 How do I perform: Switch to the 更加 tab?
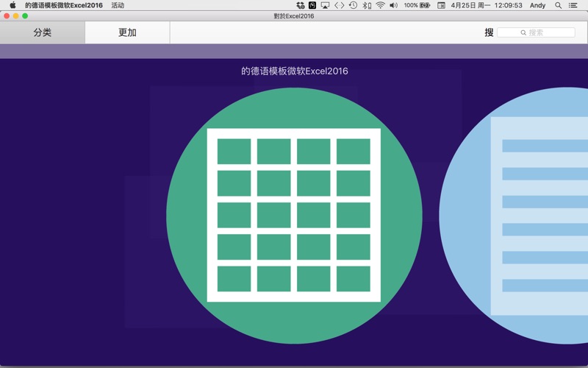click(x=127, y=32)
